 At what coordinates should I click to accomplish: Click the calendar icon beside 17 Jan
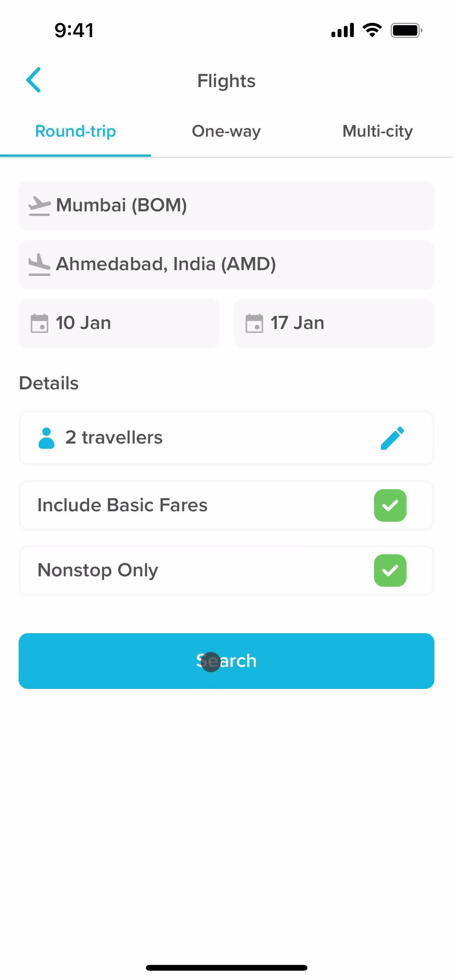254,323
